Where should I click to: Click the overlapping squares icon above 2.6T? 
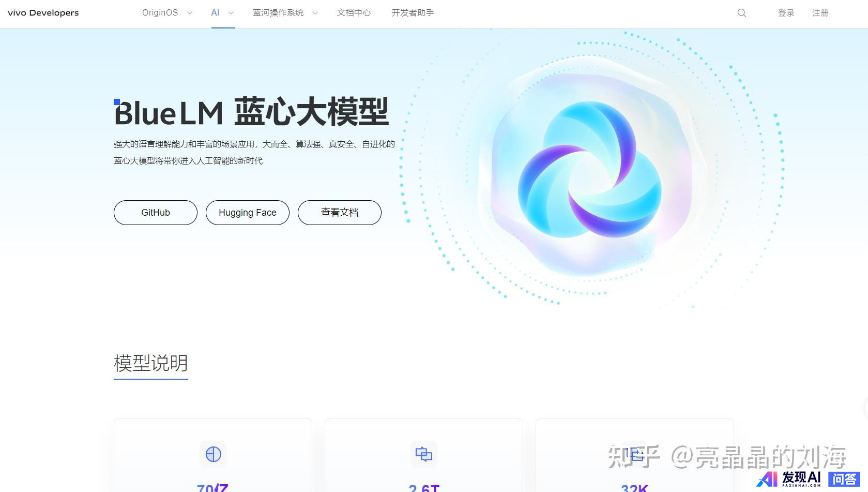coord(423,454)
